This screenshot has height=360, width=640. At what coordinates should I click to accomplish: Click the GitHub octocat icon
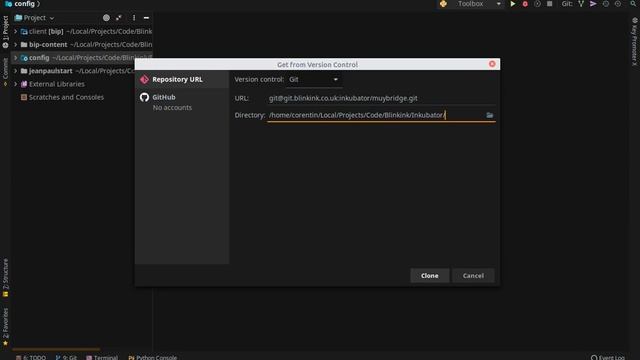click(144, 97)
